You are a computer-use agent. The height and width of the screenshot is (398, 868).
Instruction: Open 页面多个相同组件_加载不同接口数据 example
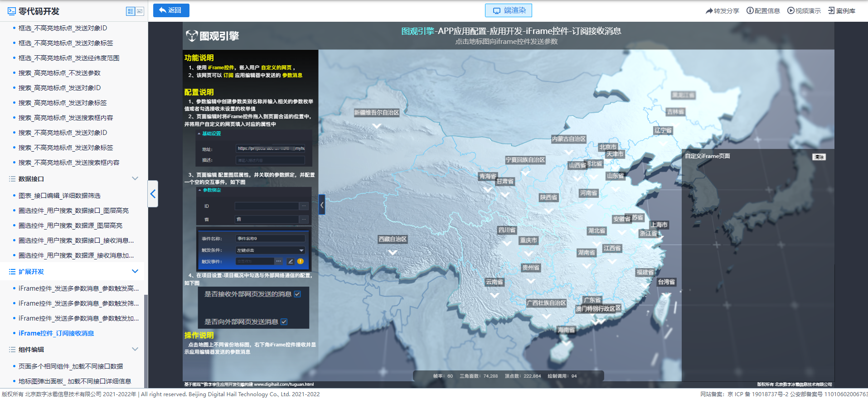(x=71, y=366)
